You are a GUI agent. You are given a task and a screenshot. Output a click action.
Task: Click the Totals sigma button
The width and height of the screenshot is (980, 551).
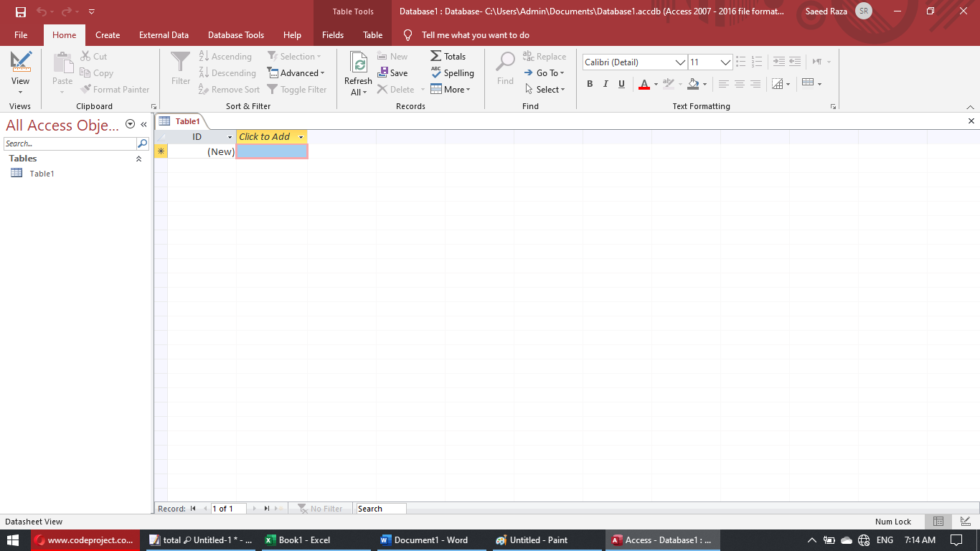pyautogui.click(x=448, y=56)
